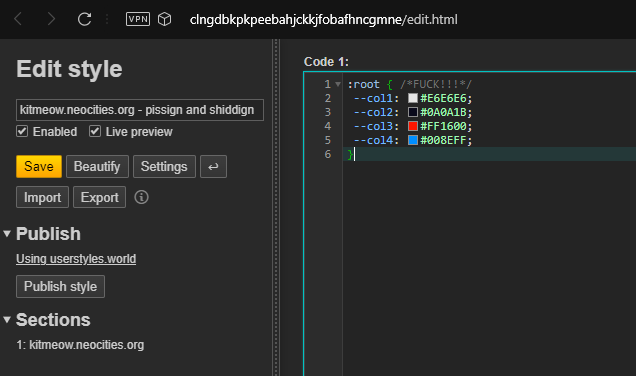Screen dimensions: 636x376
Task: Click the wrap/undo arrow button beside Settings
Action: click(x=213, y=166)
